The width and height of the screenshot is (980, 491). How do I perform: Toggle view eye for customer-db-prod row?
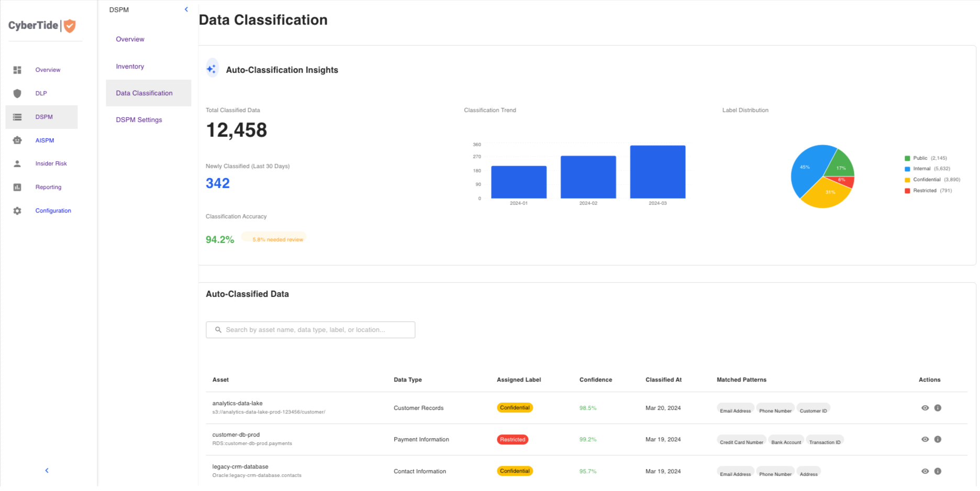[925, 440]
